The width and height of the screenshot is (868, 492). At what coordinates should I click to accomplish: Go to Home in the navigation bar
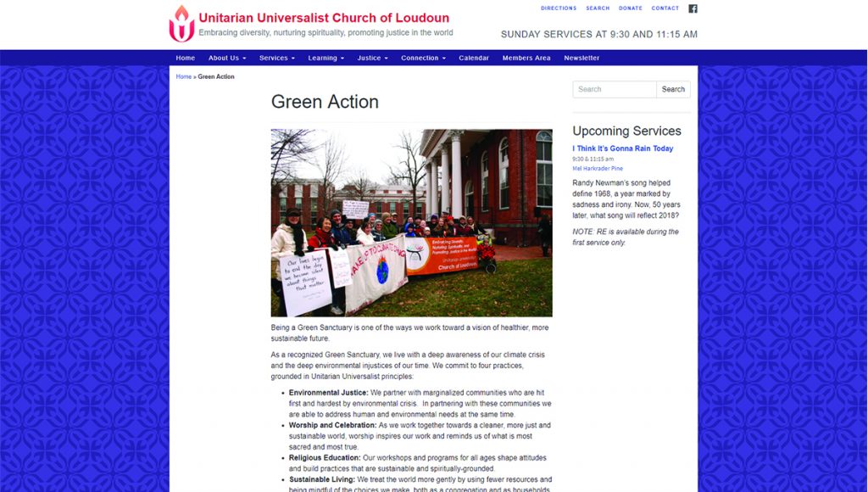click(185, 58)
